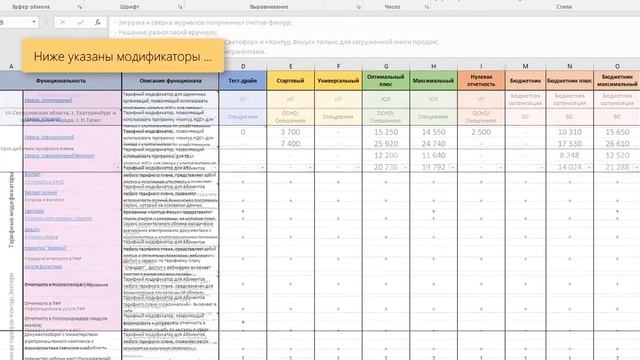
Task: Select column header H
Action: [433, 66]
